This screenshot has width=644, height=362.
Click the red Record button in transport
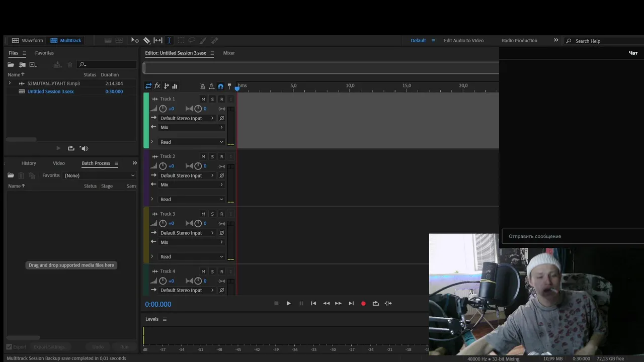tap(363, 303)
